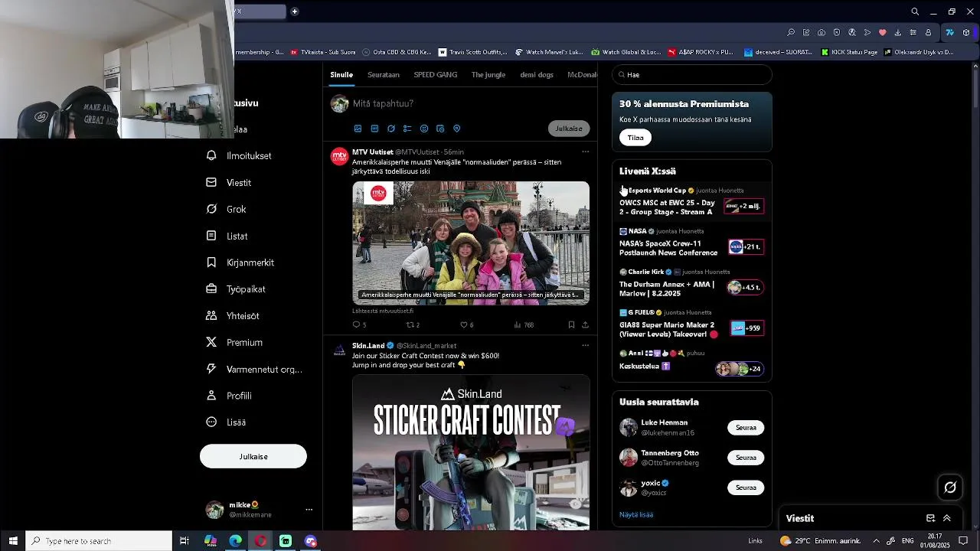The width and height of the screenshot is (980, 551).
Task: Bookmark the MTV Uutiset post
Action: pos(571,325)
